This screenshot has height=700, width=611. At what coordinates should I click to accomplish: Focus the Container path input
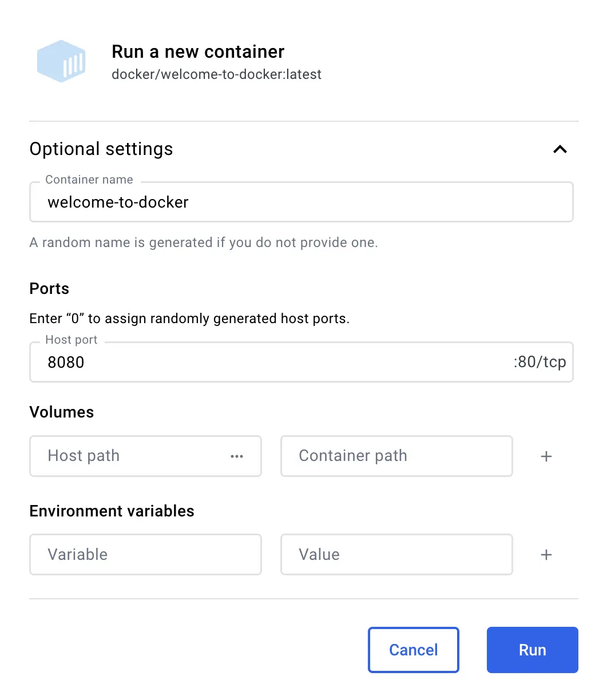[396, 456]
